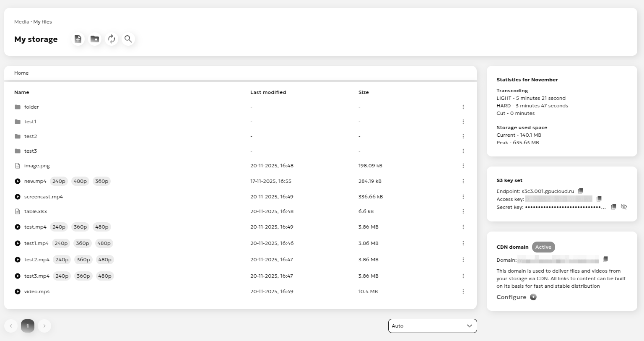This screenshot has width=644, height=341.
Task: Open three-dot menu for test1 folder
Action: (x=463, y=122)
